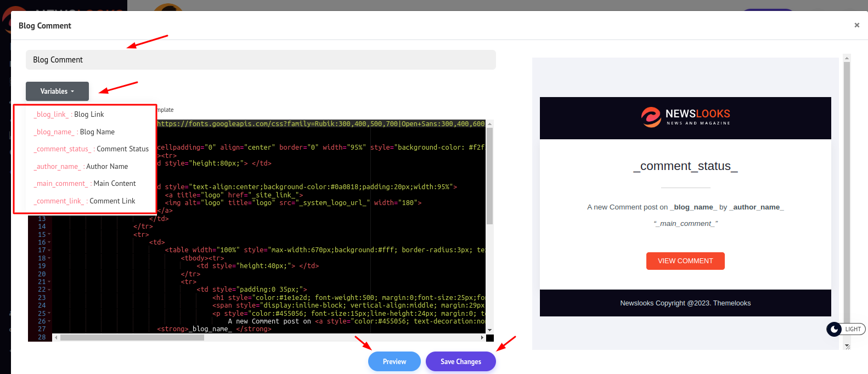Collapse code fold arrow at line 22

click(x=49, y=290)
